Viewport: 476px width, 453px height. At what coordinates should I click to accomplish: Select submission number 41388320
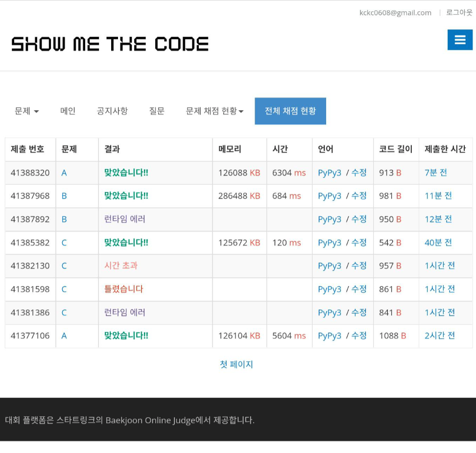[30, 173]
